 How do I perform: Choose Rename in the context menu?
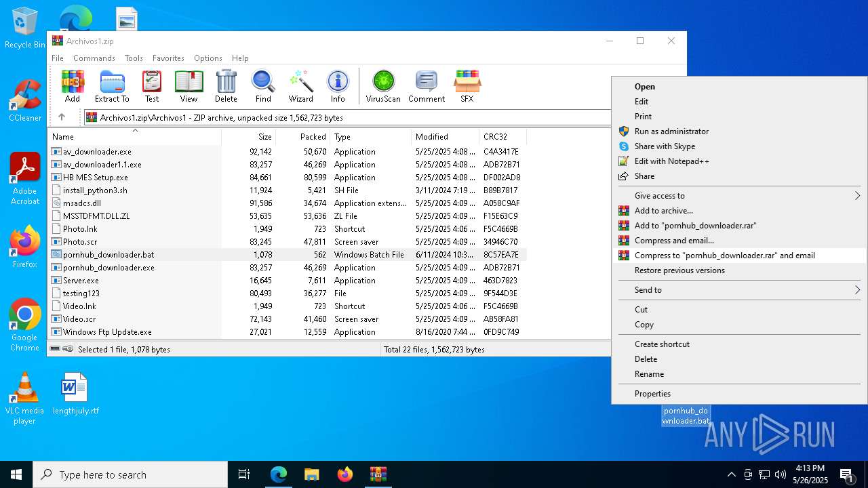click(739, 374)
